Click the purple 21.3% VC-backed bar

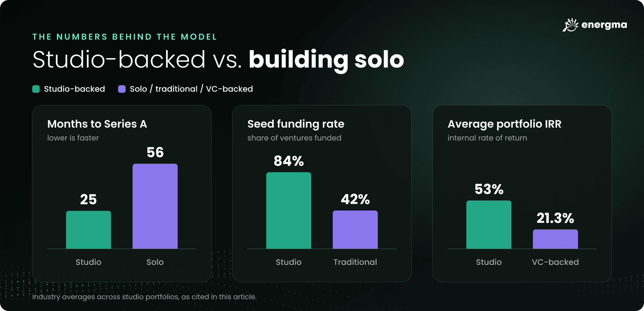tap(555, 239)
